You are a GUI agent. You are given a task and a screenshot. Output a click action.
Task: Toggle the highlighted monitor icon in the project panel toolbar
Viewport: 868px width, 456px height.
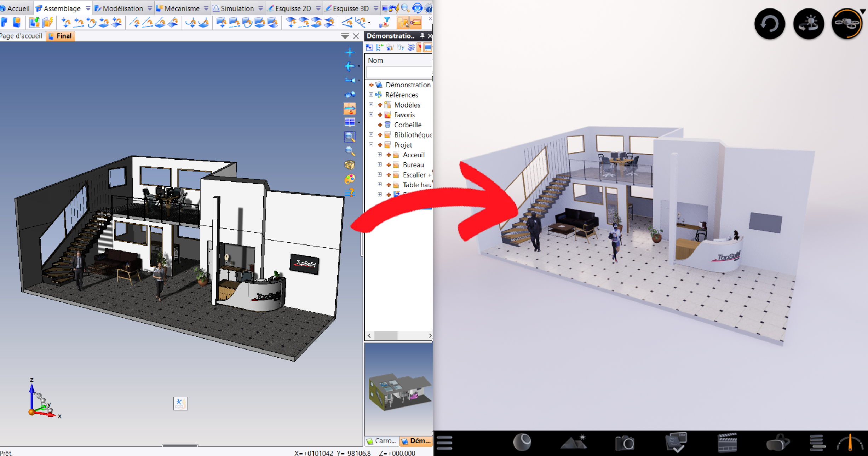[x=428, y=47]
